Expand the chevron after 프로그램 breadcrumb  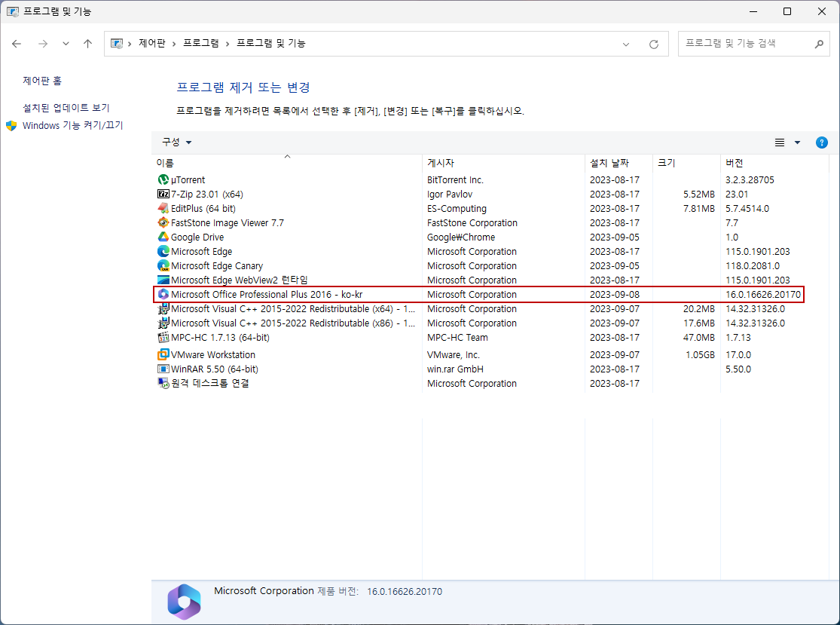(228, 44)
